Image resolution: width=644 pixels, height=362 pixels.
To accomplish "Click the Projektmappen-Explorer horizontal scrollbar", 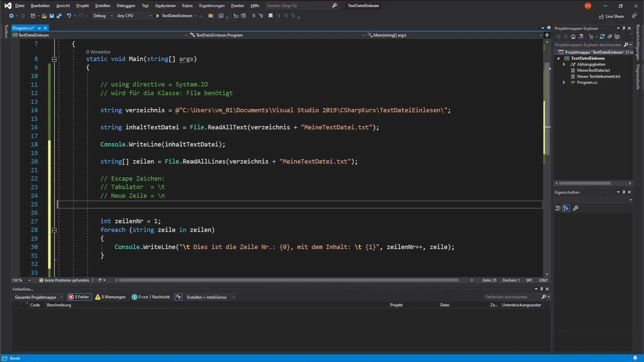I will coord(585,183).
